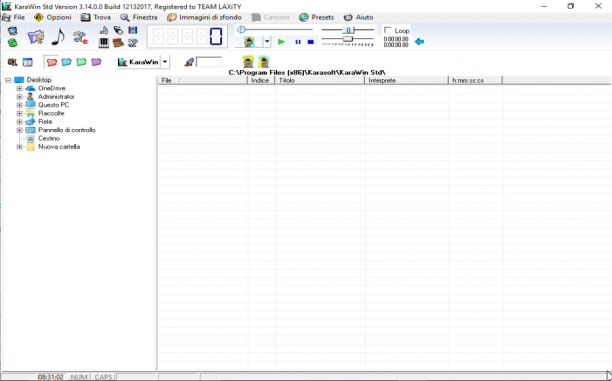
Task: Click the KaraWin button in the toolbar
Action: (138, 62)
